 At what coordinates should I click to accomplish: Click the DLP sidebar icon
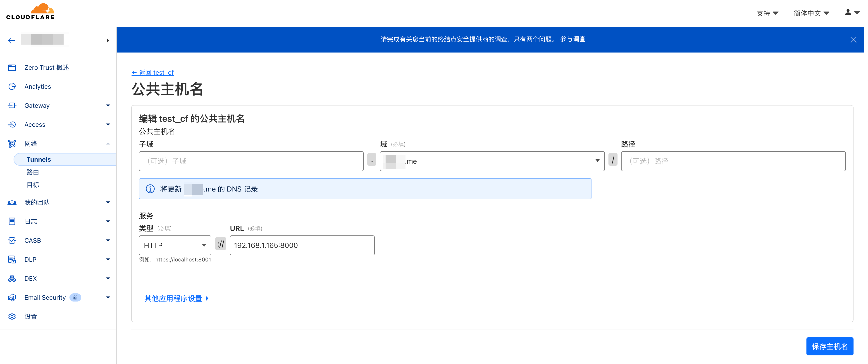click(12, 259)
